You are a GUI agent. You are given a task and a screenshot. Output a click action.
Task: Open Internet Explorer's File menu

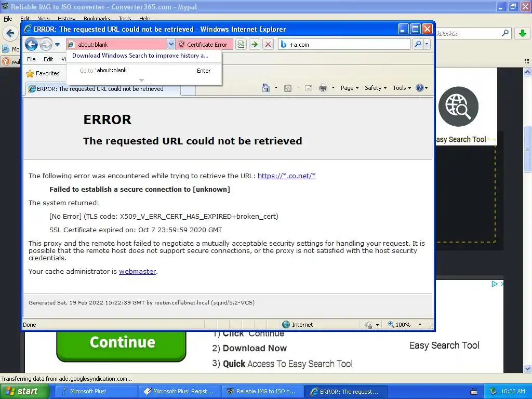point(31,59)
